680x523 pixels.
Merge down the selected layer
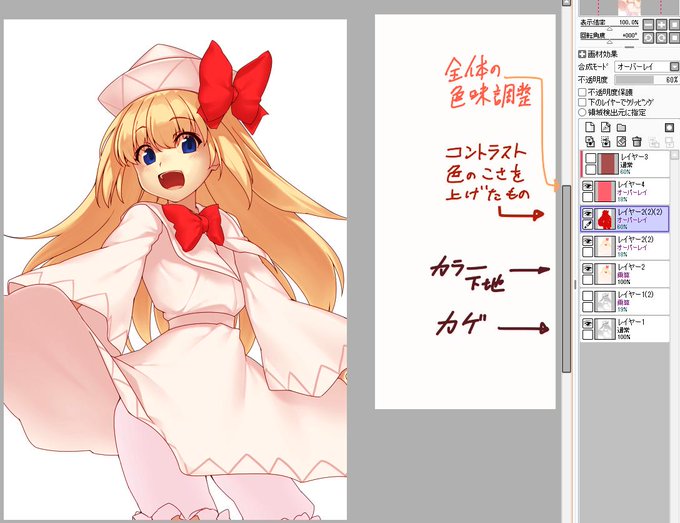[x=605, y=141]
